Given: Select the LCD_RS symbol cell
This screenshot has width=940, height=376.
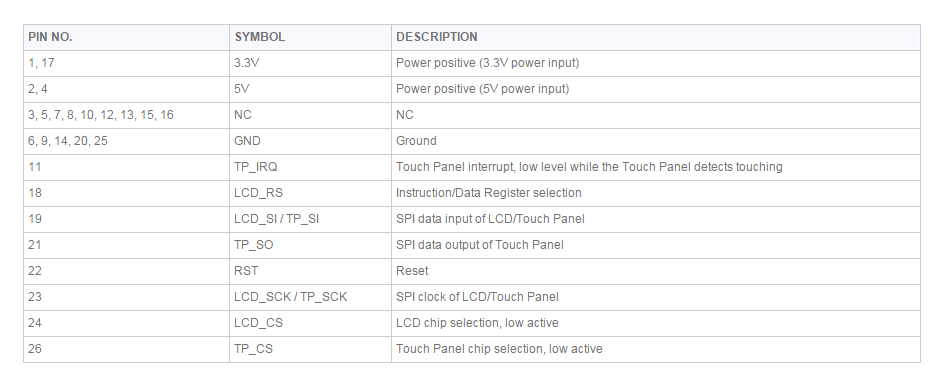Looking at the screenshot, I should click(x=311, y=193).
